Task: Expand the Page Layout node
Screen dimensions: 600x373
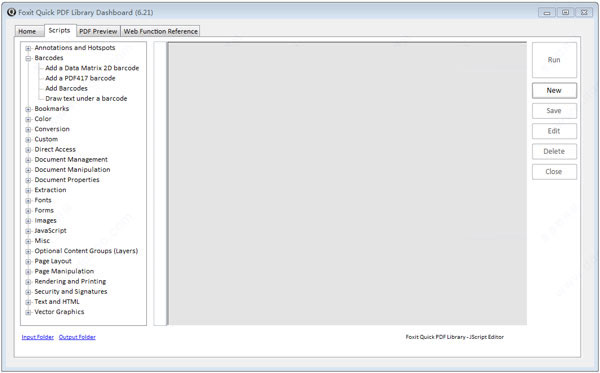Action: (x=28, y=262)
